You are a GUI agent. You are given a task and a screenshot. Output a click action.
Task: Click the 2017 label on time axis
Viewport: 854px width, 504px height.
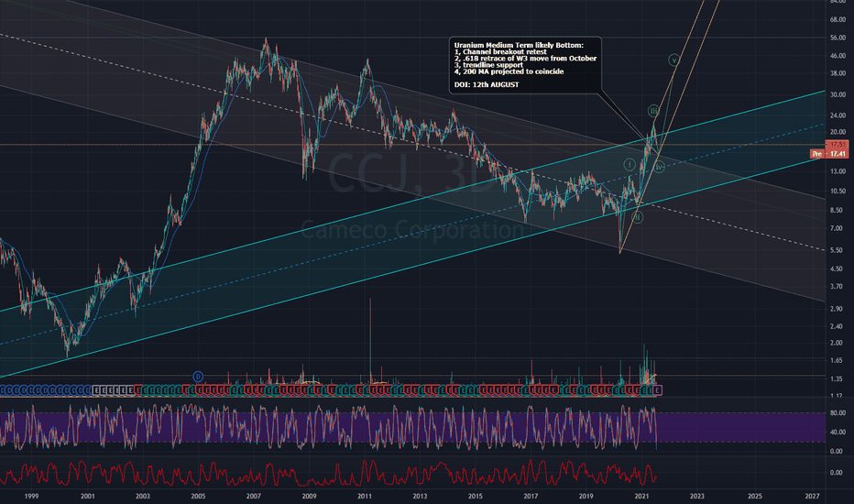tap(531, 497)
